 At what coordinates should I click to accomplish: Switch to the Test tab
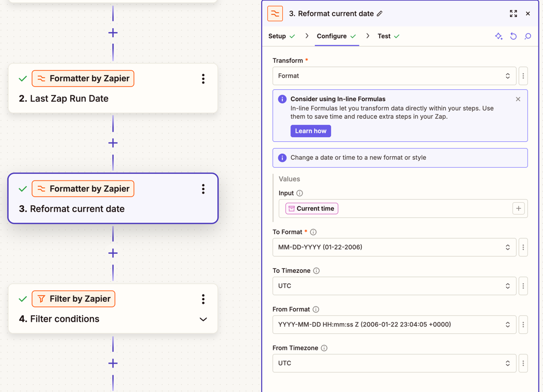[x=384, y=36]
